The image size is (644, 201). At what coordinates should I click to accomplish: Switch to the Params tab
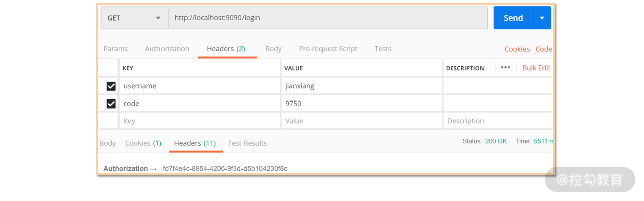(115, 49)
